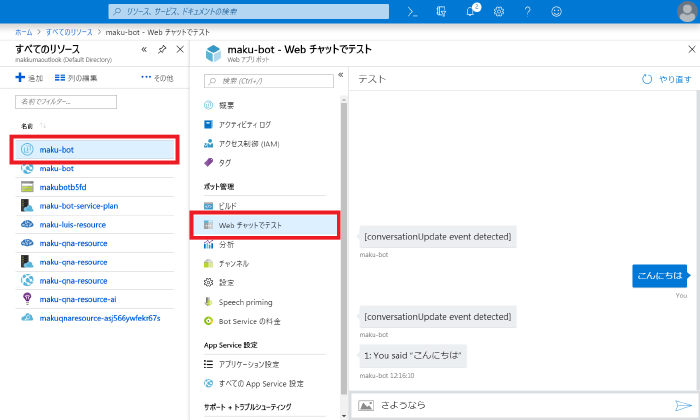The width and height of the screenshot is (700, 420).
Task: Click the 追加 add button
Action: coord(27,77)
